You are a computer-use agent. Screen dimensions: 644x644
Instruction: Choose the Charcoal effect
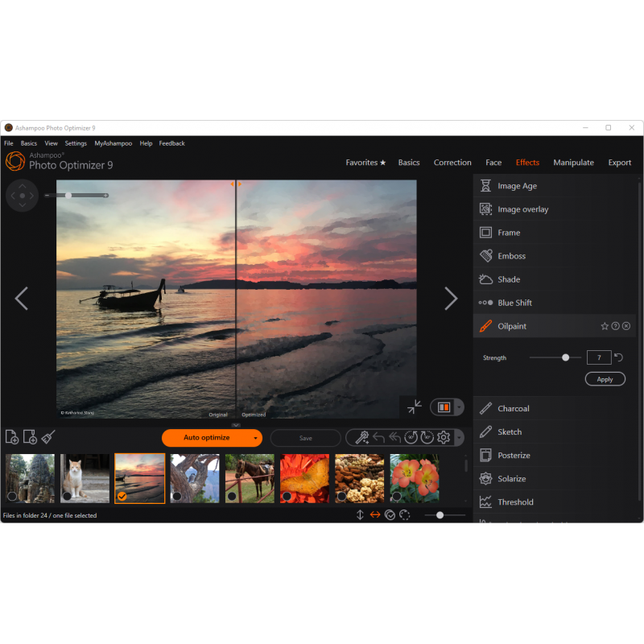(513, 408)
